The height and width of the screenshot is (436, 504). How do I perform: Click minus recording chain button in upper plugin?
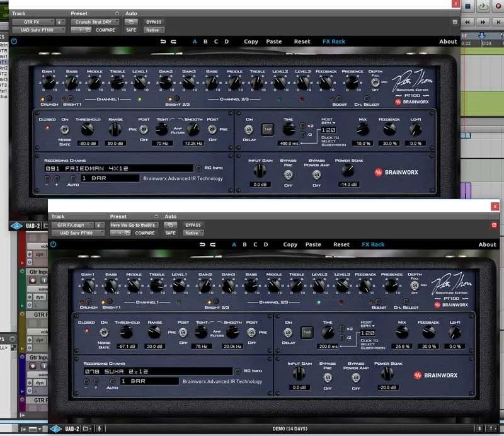47,178
